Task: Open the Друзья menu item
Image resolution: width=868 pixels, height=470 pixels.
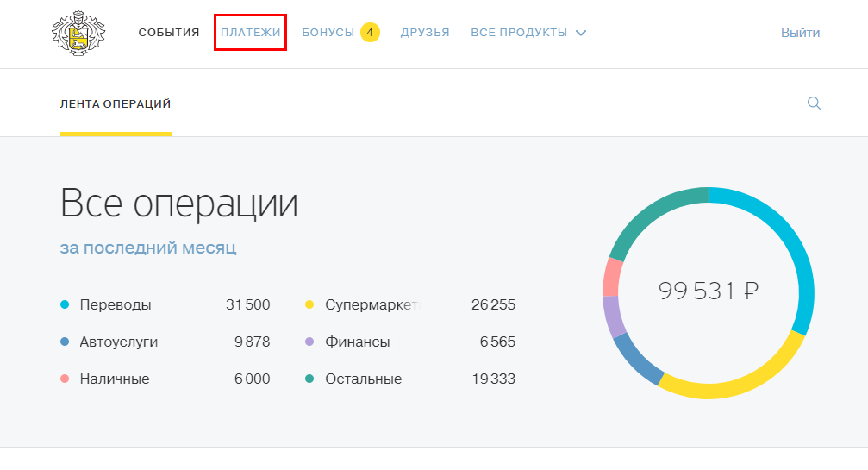Action: (425, 33)
